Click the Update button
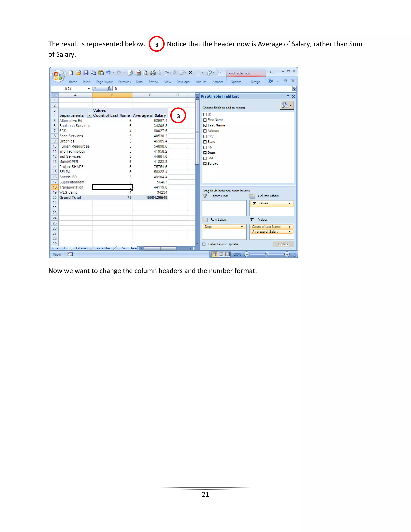 [x=283, y=244]
